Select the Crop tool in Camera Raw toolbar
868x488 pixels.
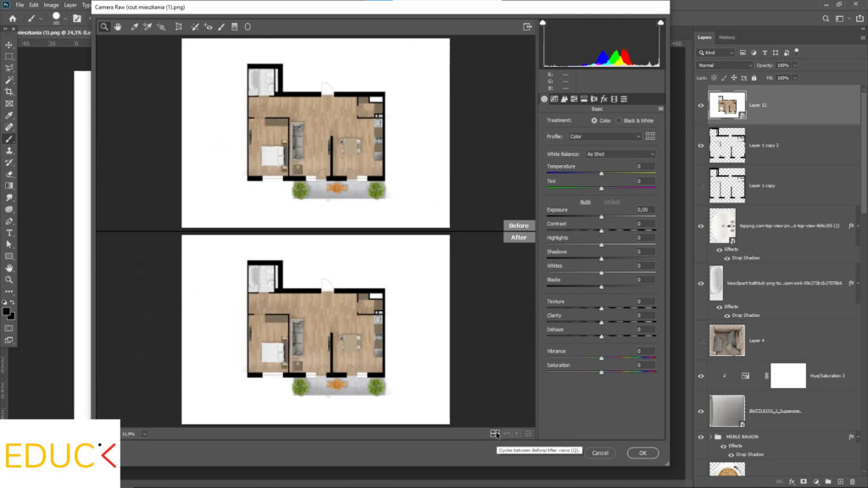coord(179,26)
